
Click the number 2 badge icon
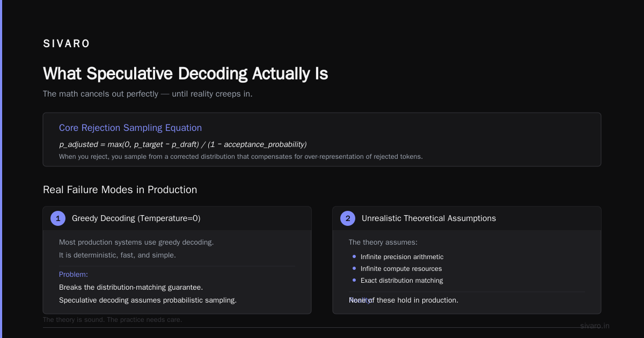click(348, 218)
